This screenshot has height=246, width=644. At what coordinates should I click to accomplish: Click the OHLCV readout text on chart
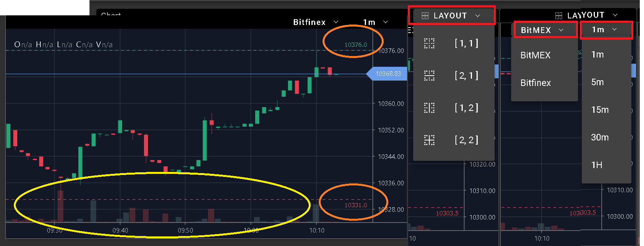point(63,45)
